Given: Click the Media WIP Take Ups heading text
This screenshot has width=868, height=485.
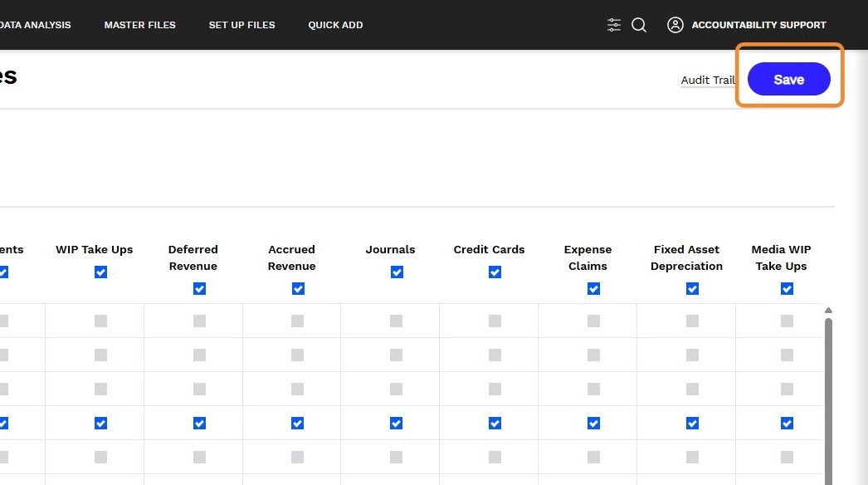Looking at the screenshot, I should pos(781,257).
